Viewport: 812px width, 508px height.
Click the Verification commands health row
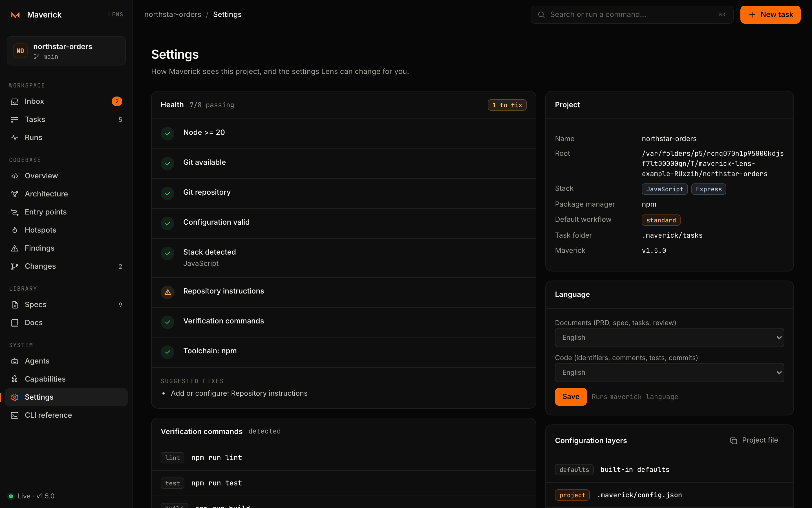tap(343, 322)
